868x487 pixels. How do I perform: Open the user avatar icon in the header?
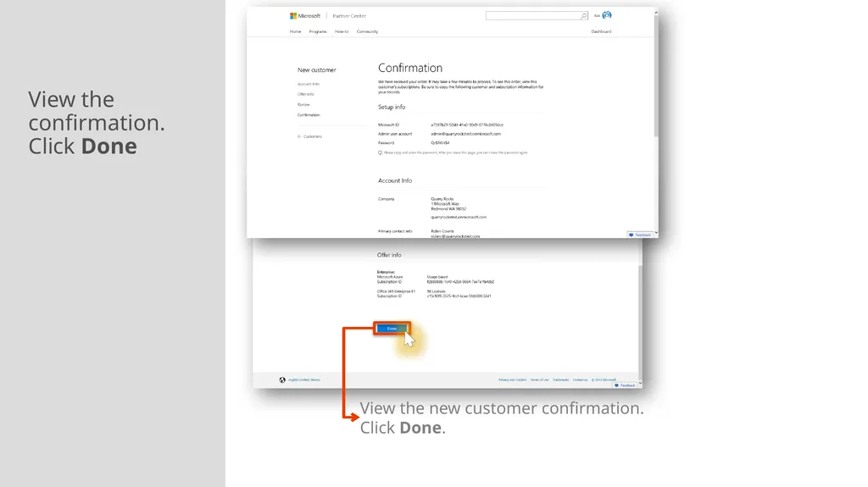click(x=607, y=15)
